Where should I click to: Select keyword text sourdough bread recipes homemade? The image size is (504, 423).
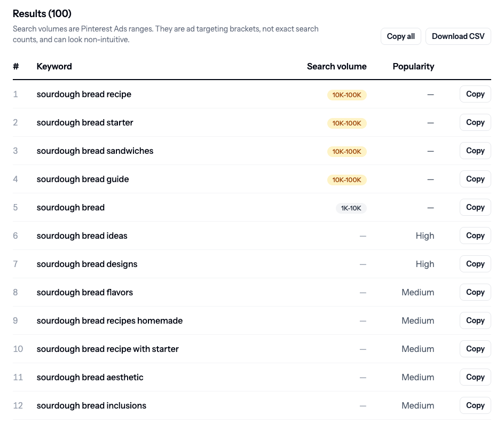point(109,320)
